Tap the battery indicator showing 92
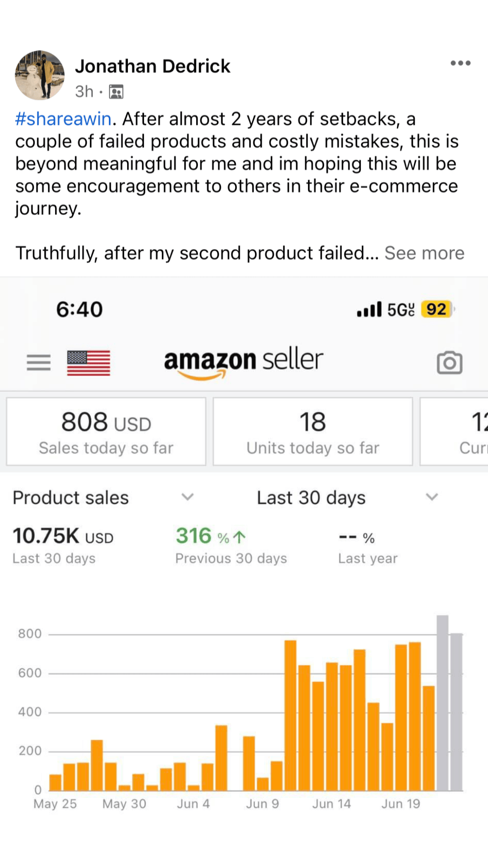Image resolution: width=488 pixels, height=868 pixels. click(x=437, y=309)
